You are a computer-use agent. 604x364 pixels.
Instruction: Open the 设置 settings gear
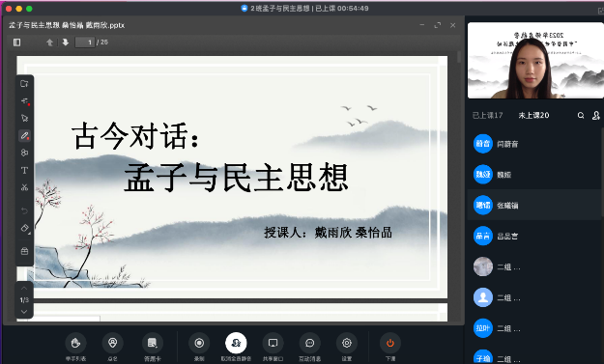tap(347, 343)
